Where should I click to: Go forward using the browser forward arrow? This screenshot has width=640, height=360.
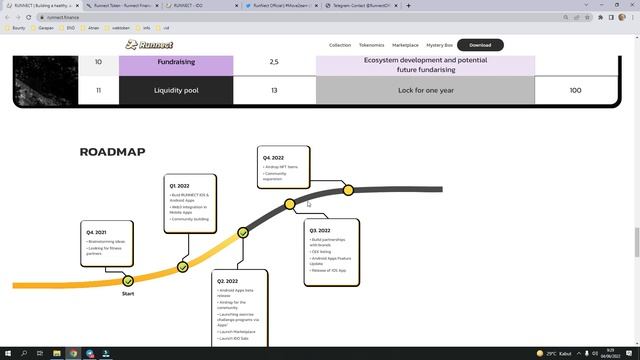pyautogui.click(x=18, y=18)
